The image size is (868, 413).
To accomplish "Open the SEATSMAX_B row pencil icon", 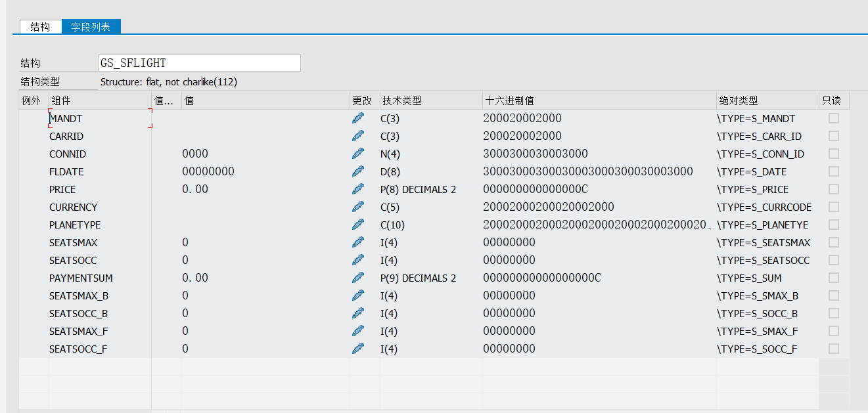I will pyautogui.click(x=357, y=295).
